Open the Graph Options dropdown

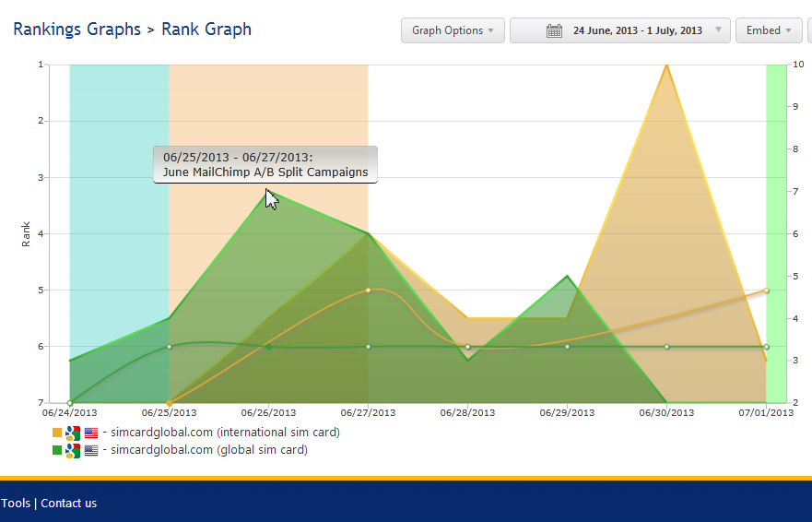[453, 30]
